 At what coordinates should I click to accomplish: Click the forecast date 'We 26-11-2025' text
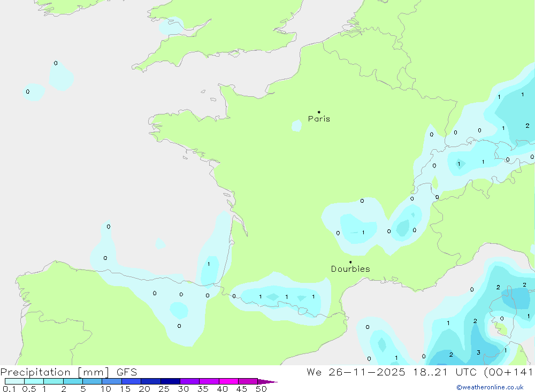click(x=356, y=372)
